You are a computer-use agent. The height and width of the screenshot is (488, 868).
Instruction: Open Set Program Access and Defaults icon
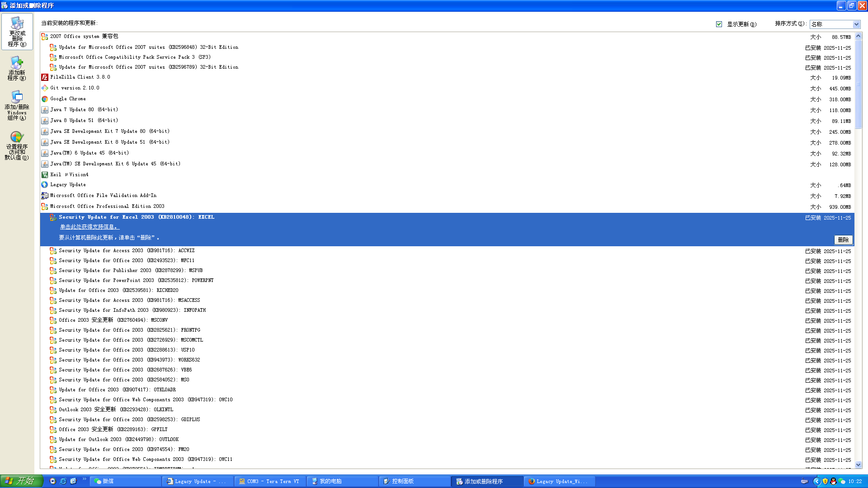[x=17, y=145]
